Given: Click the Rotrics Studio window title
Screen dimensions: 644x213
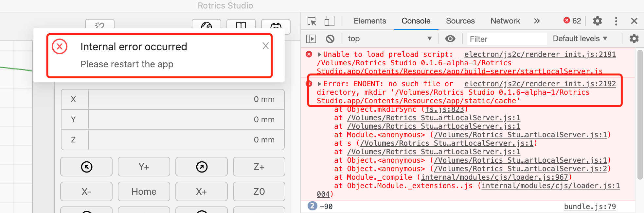Looking at the screenshot, I should 225,6.
